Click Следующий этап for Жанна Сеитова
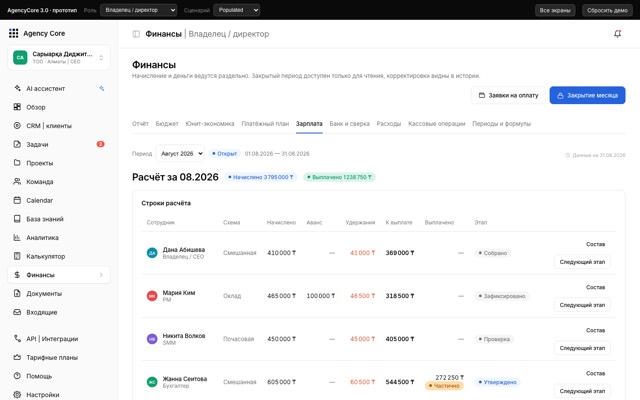 coord(582,391)
